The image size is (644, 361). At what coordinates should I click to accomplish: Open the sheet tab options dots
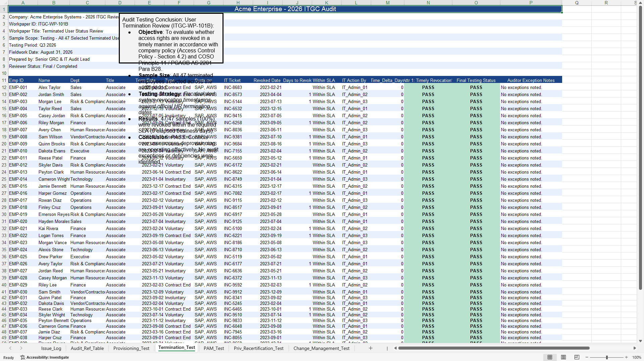tap(387, 349)
